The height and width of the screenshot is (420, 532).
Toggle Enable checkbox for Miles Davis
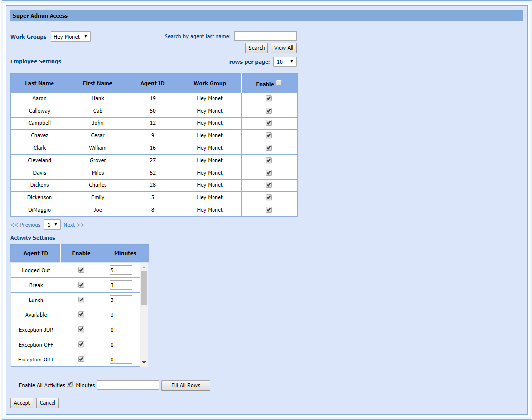(x=269, y=173)
